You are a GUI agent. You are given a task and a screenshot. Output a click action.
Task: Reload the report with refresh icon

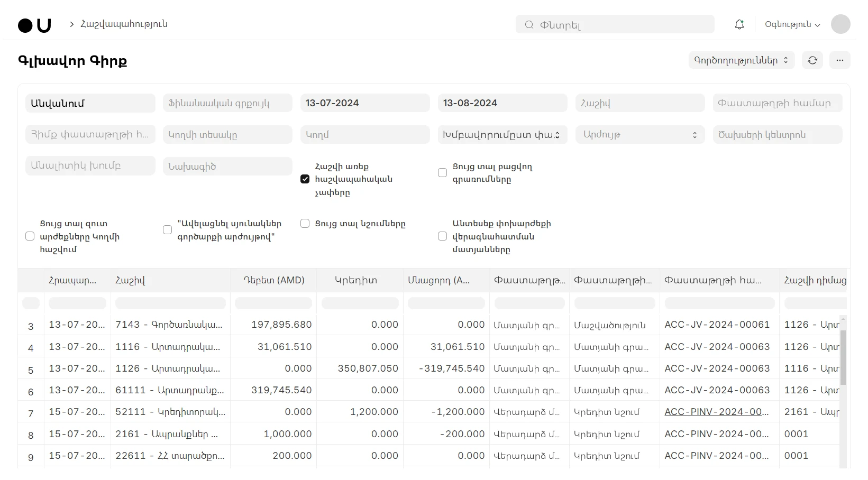tap(812, 60)
